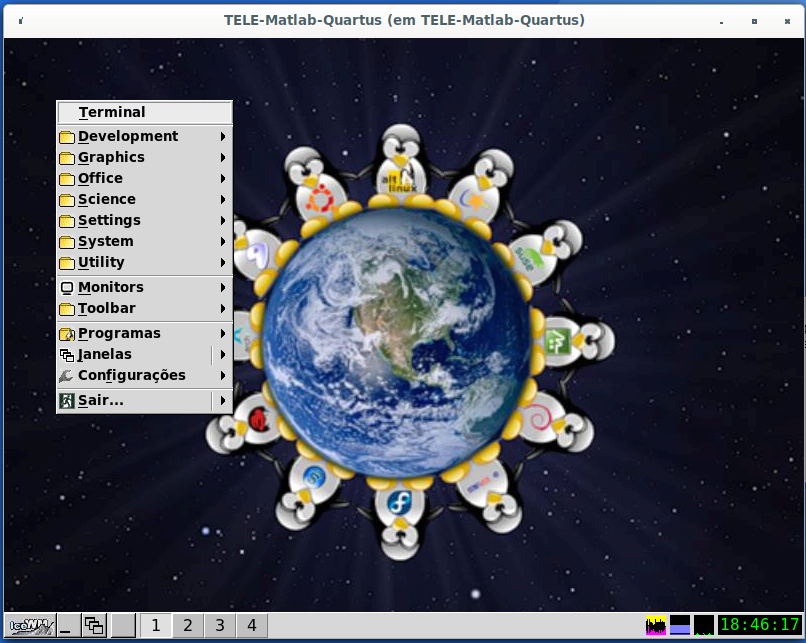Expand arrow next to Science
Image resolution: width=806 pixels, height=643 pixels.
[223, 199]
